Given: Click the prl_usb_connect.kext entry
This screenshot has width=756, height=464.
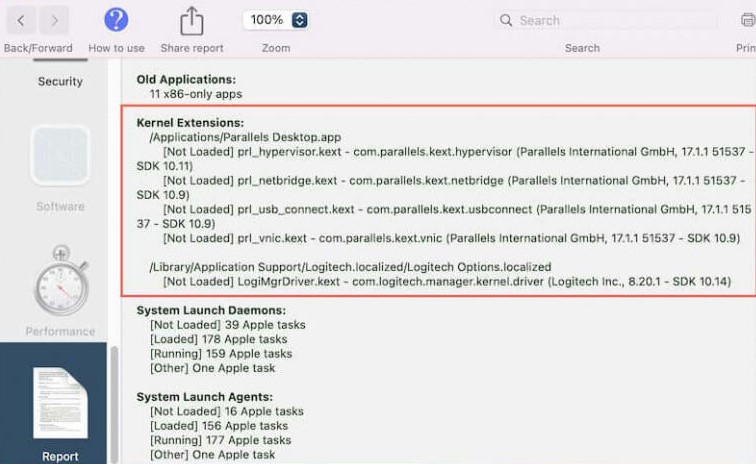Looking at the screenshot, I should pos(444,217).
